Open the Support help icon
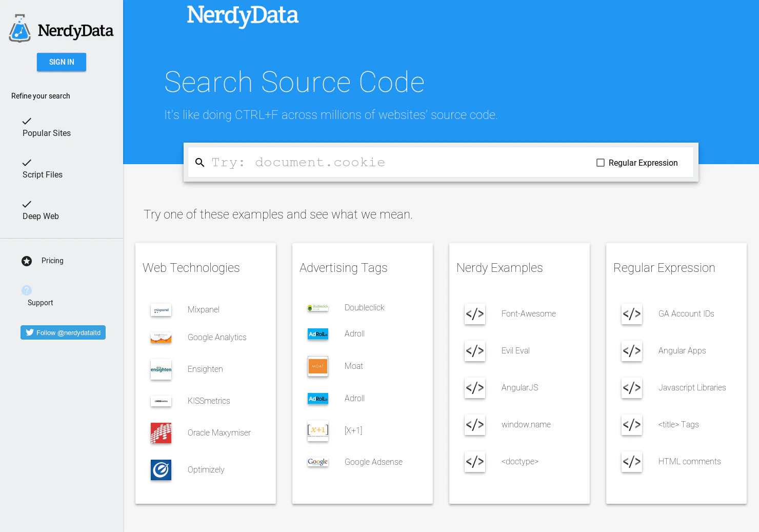The height and width of the screenshot is (532, 759). 27,290
